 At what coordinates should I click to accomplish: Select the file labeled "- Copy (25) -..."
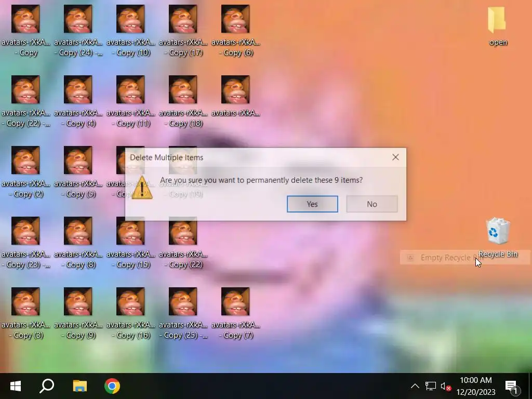[x=183, y=313]
